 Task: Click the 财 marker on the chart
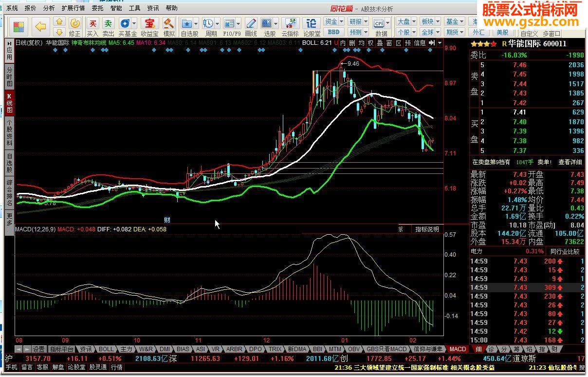(x=166, y=220)
